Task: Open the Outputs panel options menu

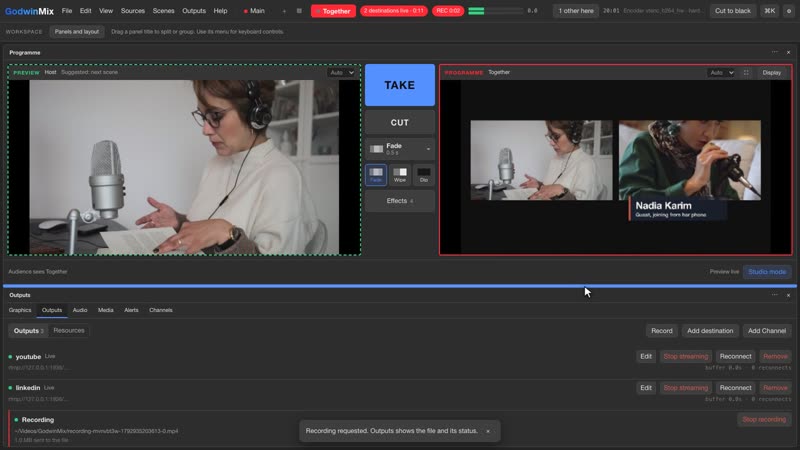Action: click(x=774, y=295)
